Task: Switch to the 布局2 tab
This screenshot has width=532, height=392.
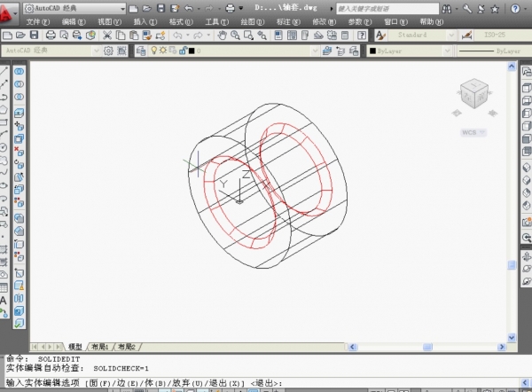Action: click(x=126, y=347)
